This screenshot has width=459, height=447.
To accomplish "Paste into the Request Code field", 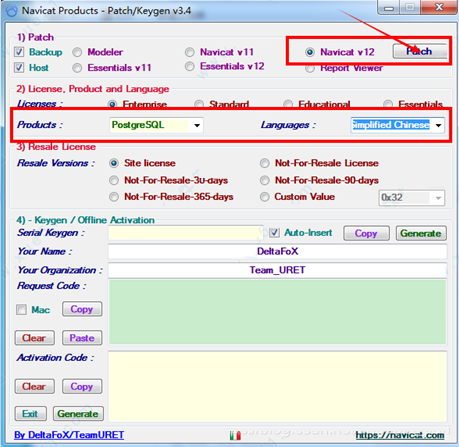I will coord(82,338).
